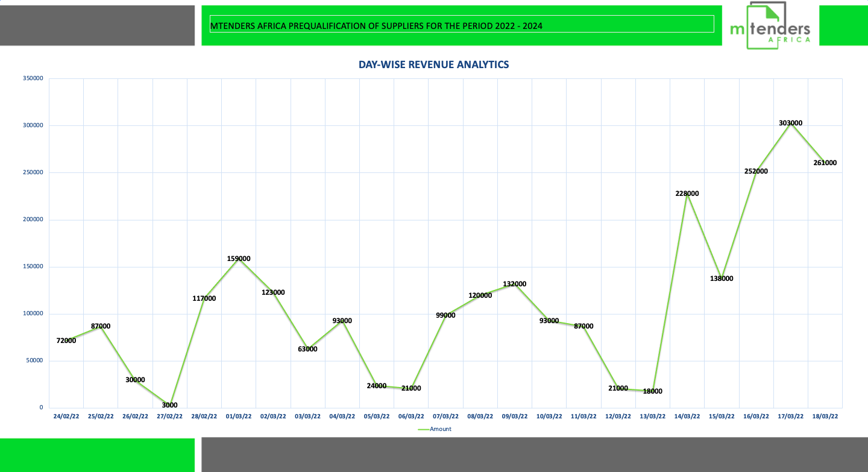Screen dimensions: 868x472
Task: Select the 93000 label above 04/03/22
Action: 342,321
